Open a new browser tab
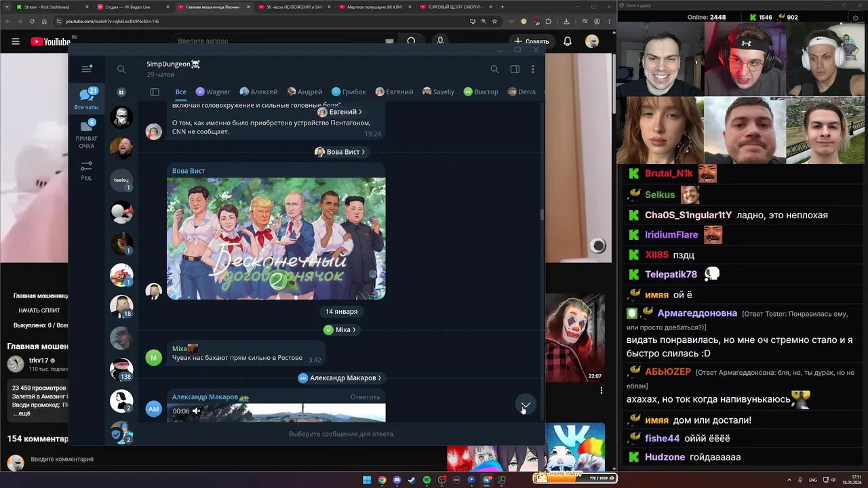The width and height of the screenshot is (868, 488). point(502,7)
